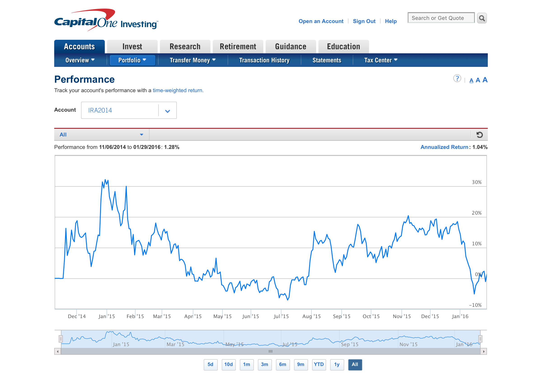Image resolution: width=542 pixels, height=392 pixels.
Task: Select the 6m time range
Action: 283,364
